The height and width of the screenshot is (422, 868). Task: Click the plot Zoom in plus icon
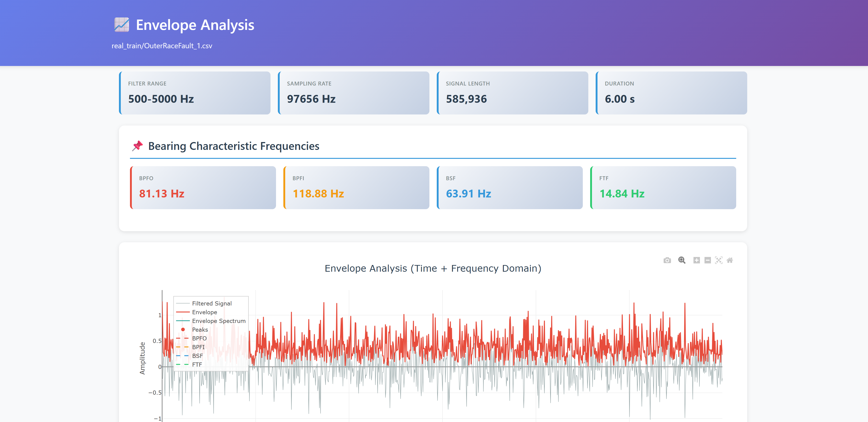pos(696,260)
